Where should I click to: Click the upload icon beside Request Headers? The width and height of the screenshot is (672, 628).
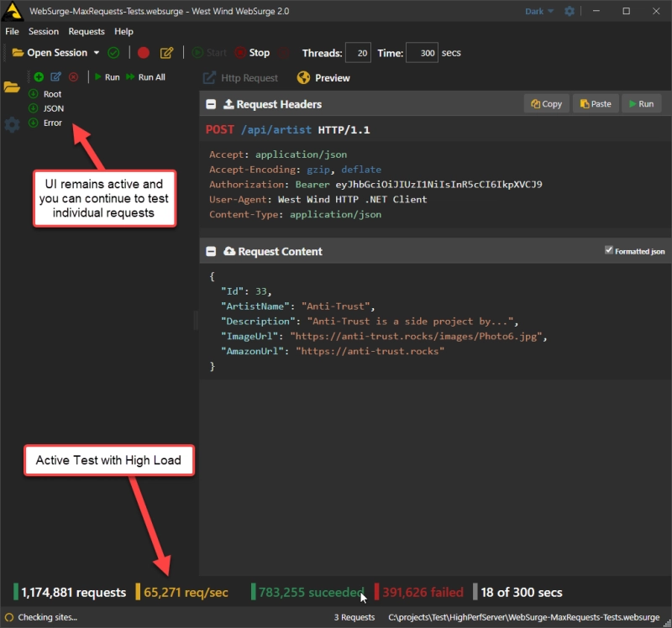(x=228, y=103)
